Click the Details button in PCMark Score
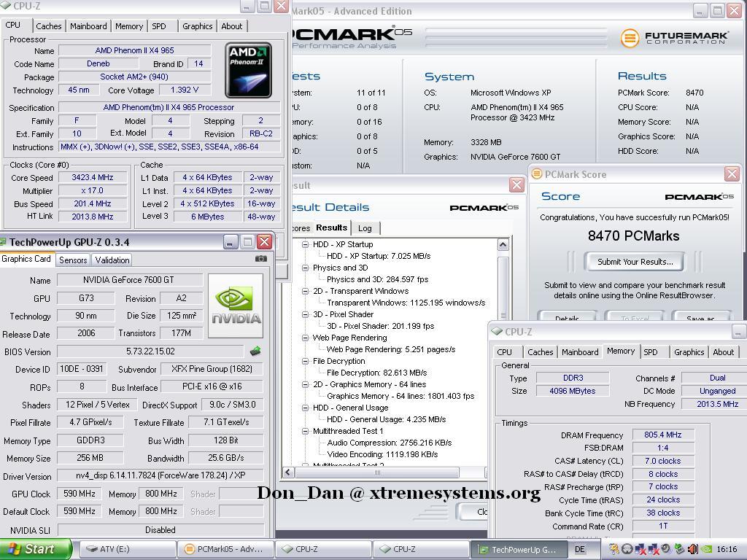 pyautogui.click(x=567, y=316)
